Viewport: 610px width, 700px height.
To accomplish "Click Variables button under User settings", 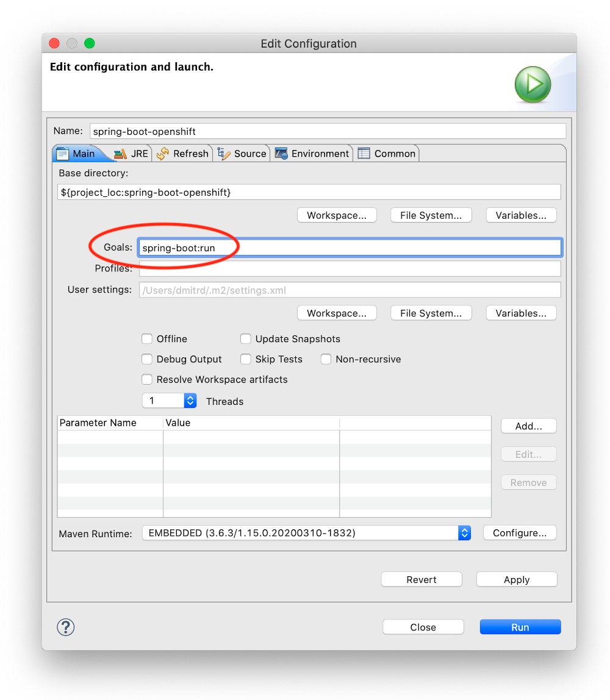I will pyautogui.click(x=521, y=313).
